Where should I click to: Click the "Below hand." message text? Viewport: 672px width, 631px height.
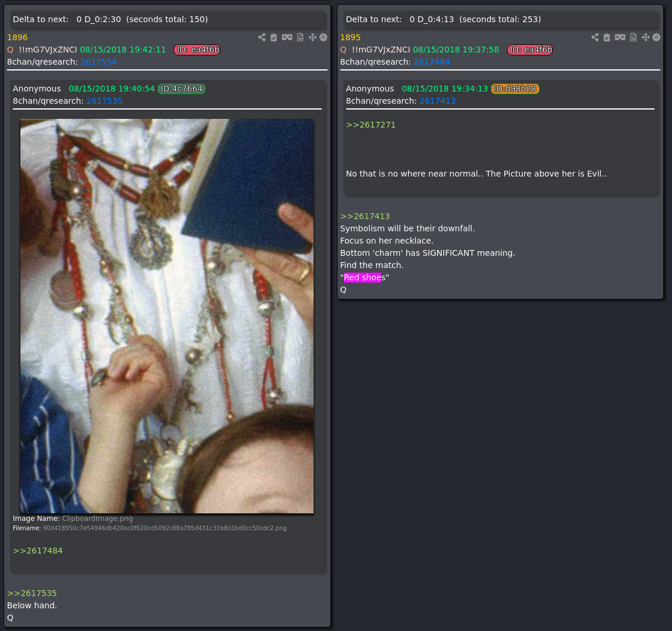(x=32, y=605)
